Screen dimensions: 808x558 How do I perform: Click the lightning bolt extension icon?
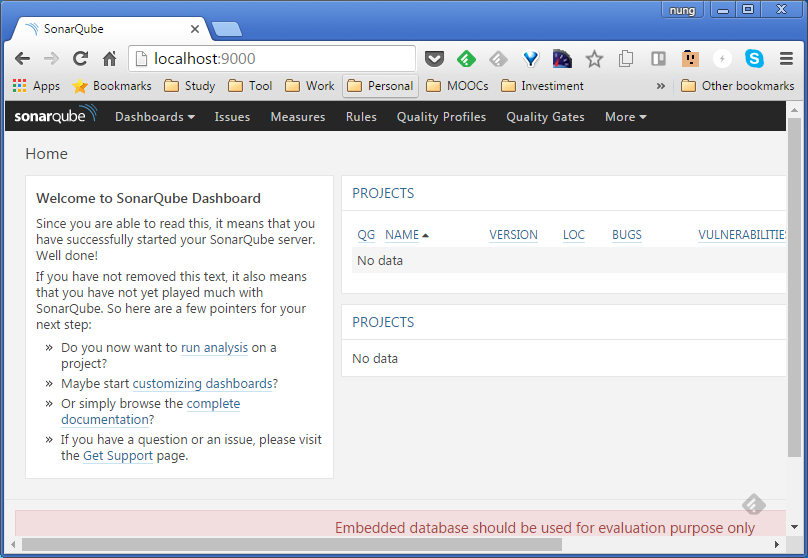pos(722,59)
